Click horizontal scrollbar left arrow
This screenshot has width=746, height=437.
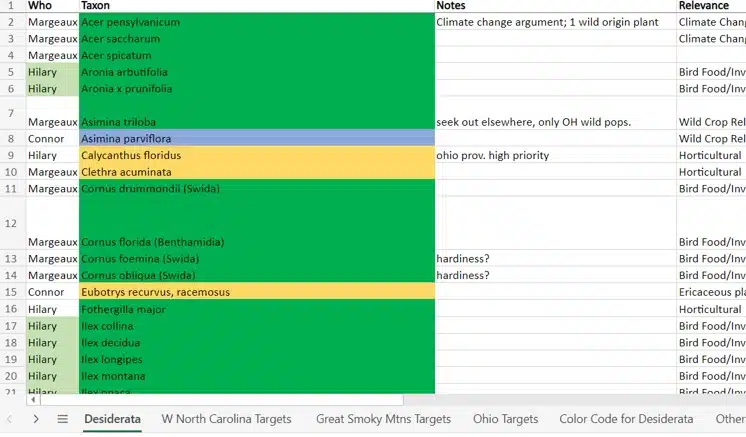tap(33, 400)
